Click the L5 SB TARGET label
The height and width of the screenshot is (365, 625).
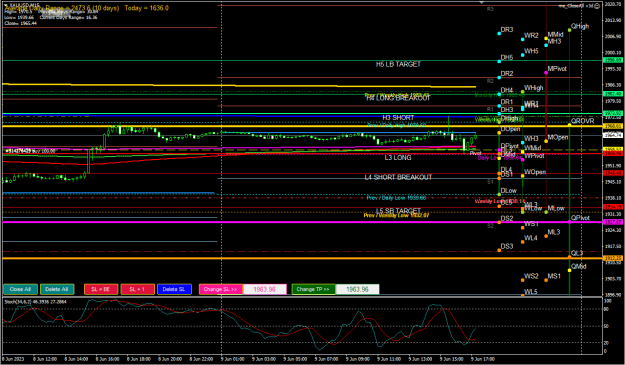(x=398, y=210)
